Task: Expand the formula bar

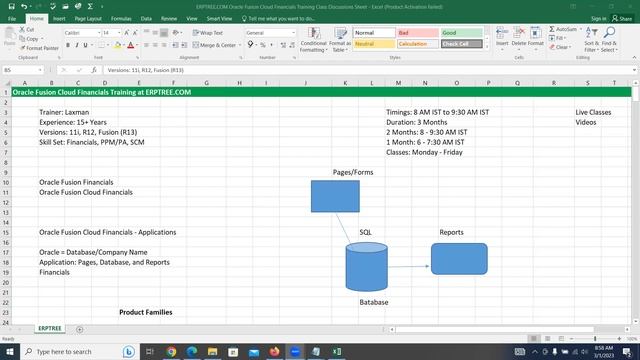Action: tap(634, 70)
